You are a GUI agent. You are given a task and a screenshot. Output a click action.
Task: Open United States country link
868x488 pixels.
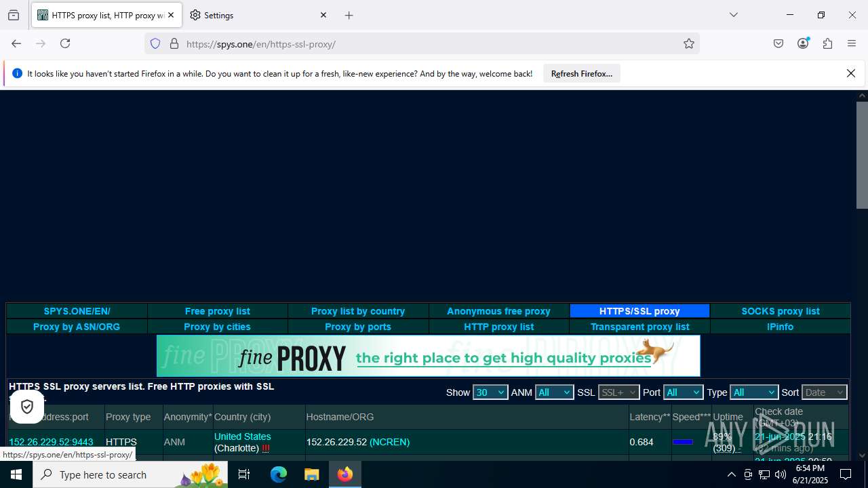point(242,436)
